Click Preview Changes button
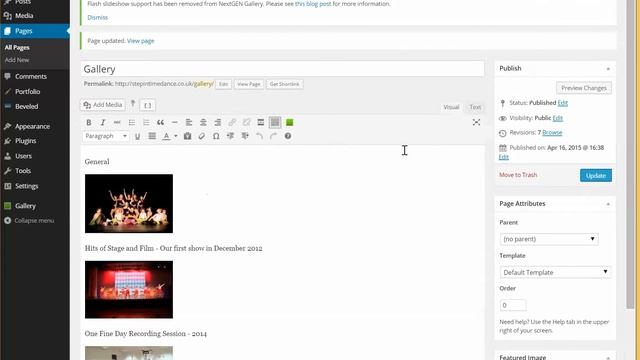The width and height of the screenshot is (640, 360). [584, 88]
